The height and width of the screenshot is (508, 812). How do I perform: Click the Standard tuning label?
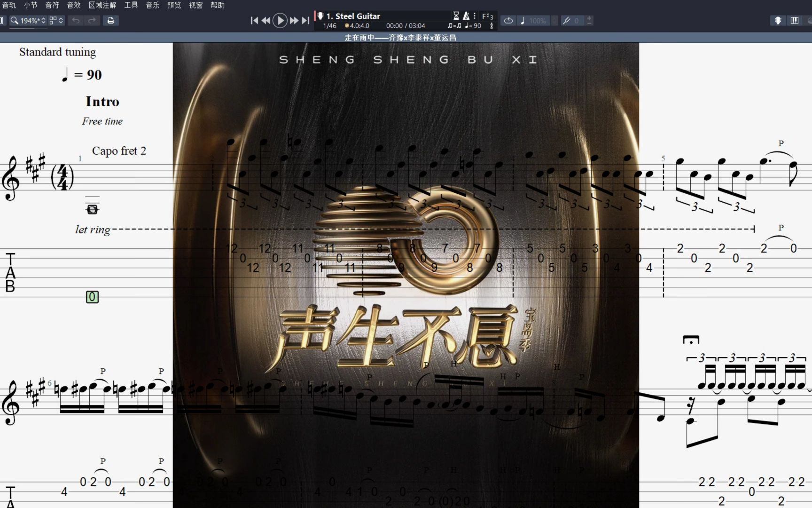57,52
